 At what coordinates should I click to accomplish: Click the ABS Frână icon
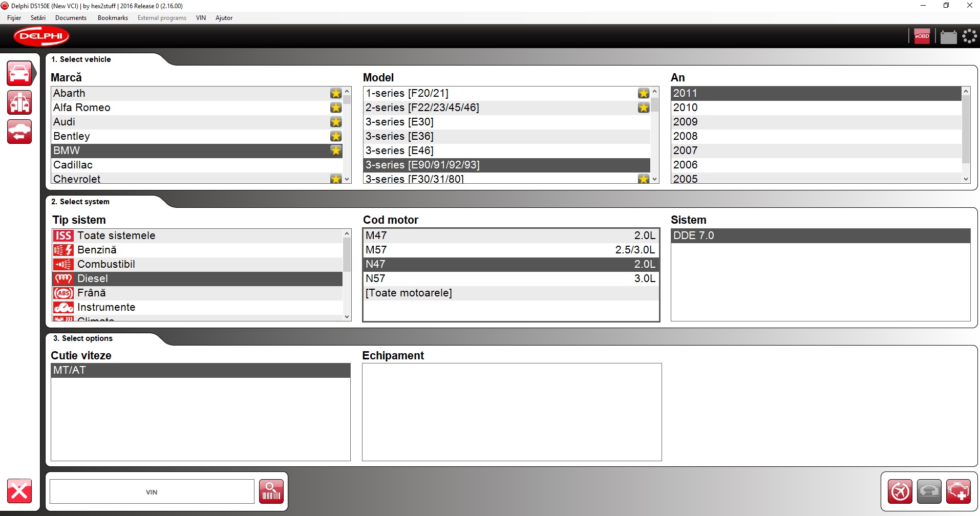pos(63,293)
